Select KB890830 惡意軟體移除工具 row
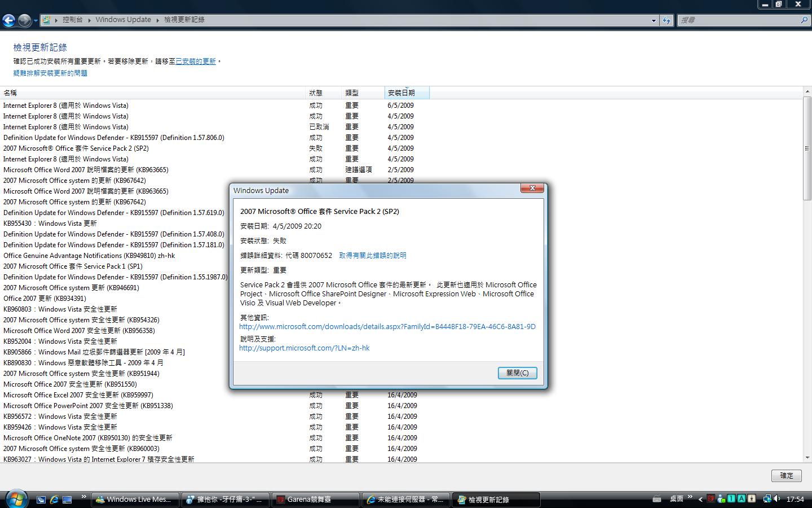 pos(83,363)
